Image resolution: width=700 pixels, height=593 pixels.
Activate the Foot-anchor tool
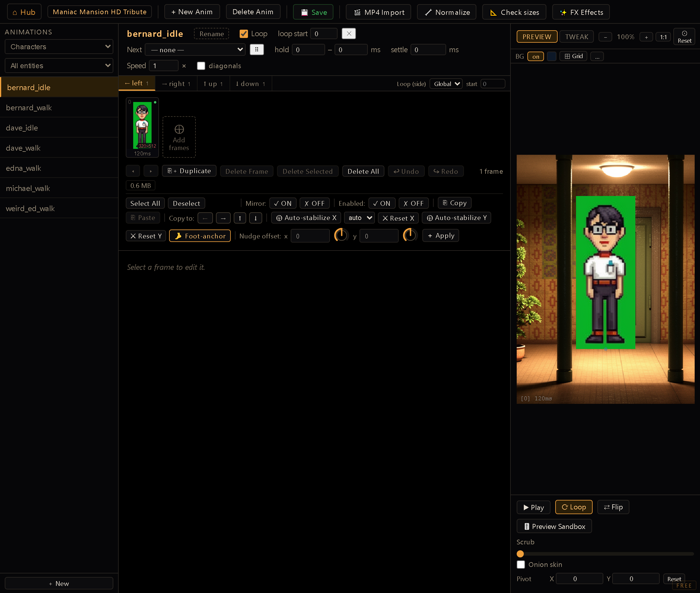tap(200, 236)
